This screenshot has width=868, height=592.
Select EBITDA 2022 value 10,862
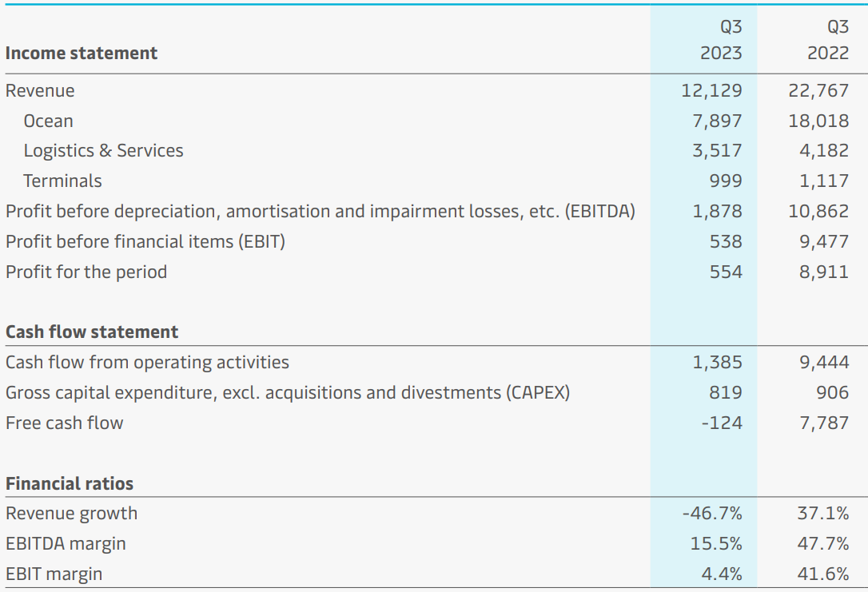pos(818,212)
